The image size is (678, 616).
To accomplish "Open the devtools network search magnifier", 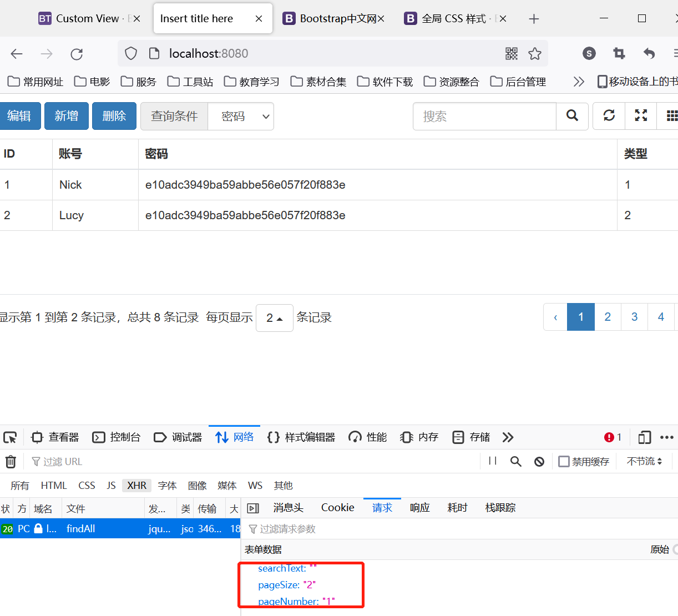I will (x=516, y=462).
